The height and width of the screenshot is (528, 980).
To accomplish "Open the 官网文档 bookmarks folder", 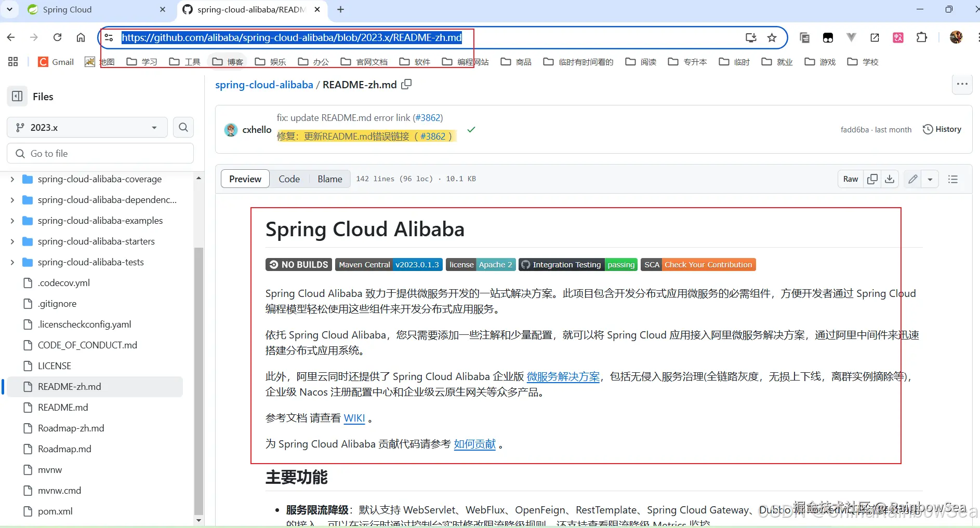I will [x=364, y=62].
